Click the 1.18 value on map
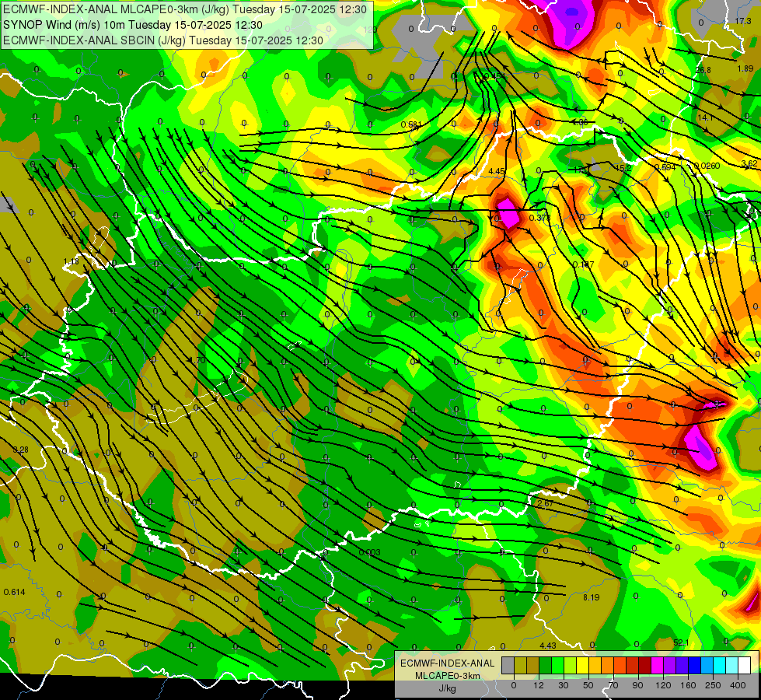 click(71, 261)
